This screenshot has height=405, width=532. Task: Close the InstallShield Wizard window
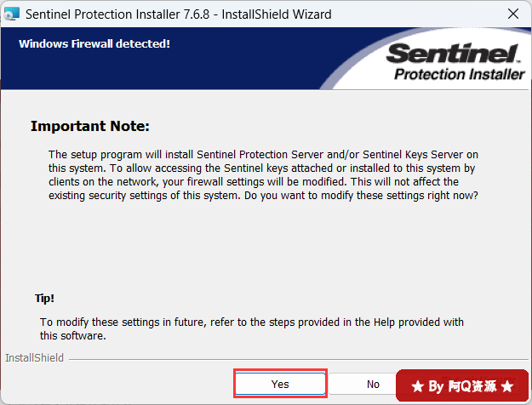[512, 14]
